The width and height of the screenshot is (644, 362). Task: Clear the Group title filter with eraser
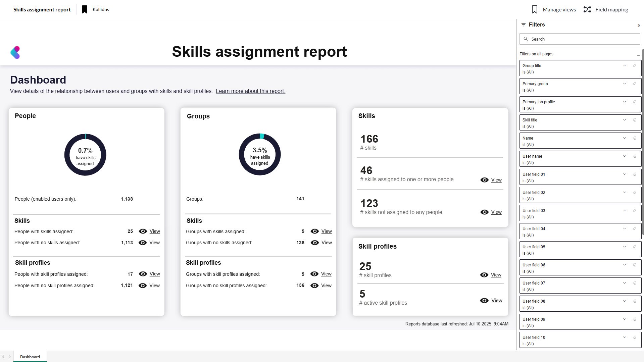634,66
